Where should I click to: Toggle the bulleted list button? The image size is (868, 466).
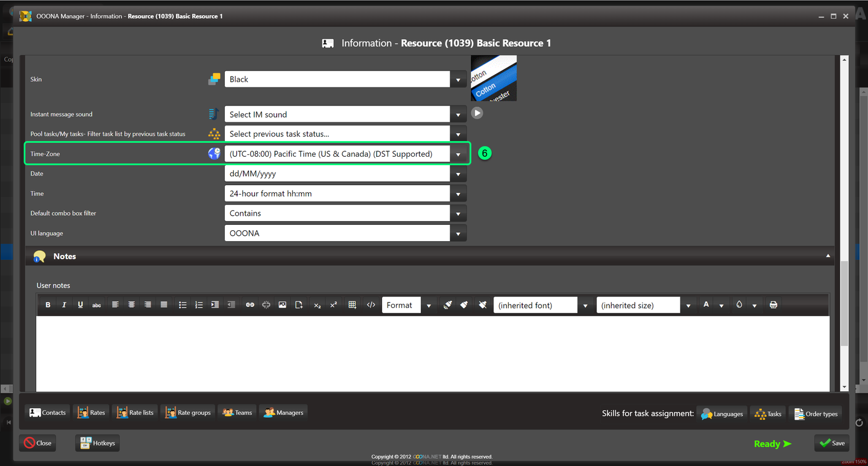click(183, 305)
